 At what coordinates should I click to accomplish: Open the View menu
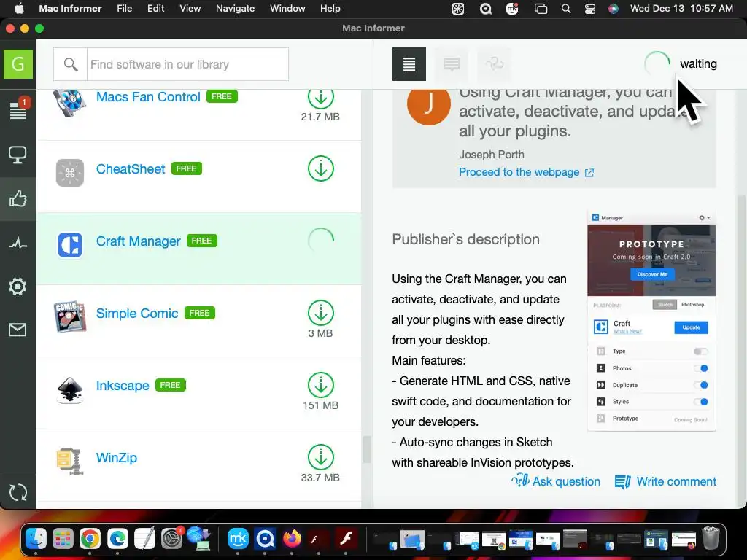point(190,9)
